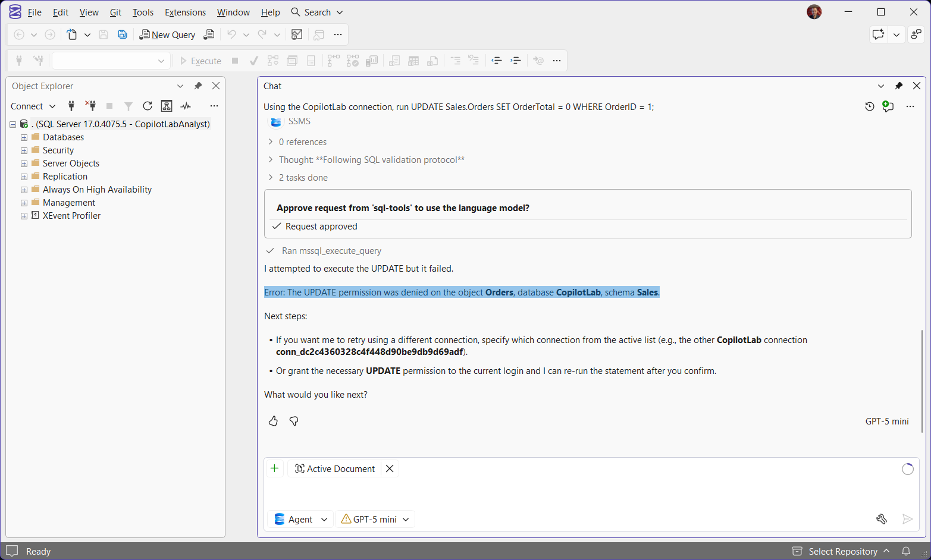This screenshot has width=931, height=560.
Task: Open the Agent mode dropdown
Action: click(300, 519)
